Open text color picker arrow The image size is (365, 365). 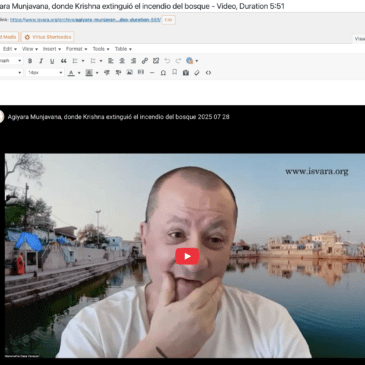[x=79, y=73]
